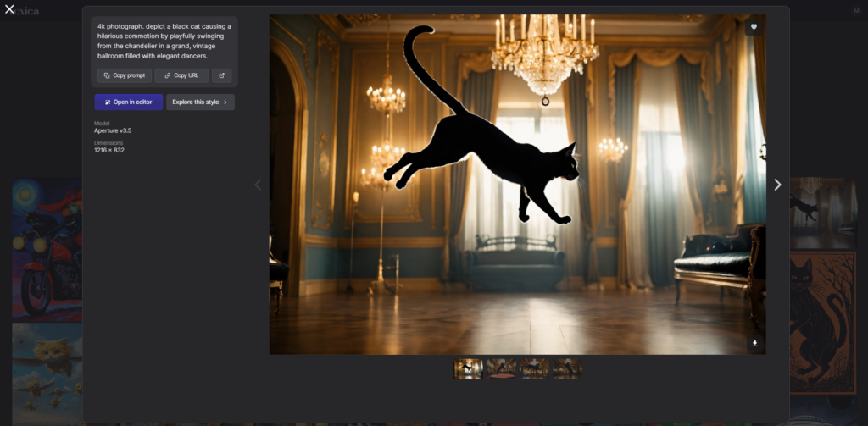868x426 pixels.
Task: Select the fourth variation thumbnail
Action: pyautogui.click(x=567, y=369)
